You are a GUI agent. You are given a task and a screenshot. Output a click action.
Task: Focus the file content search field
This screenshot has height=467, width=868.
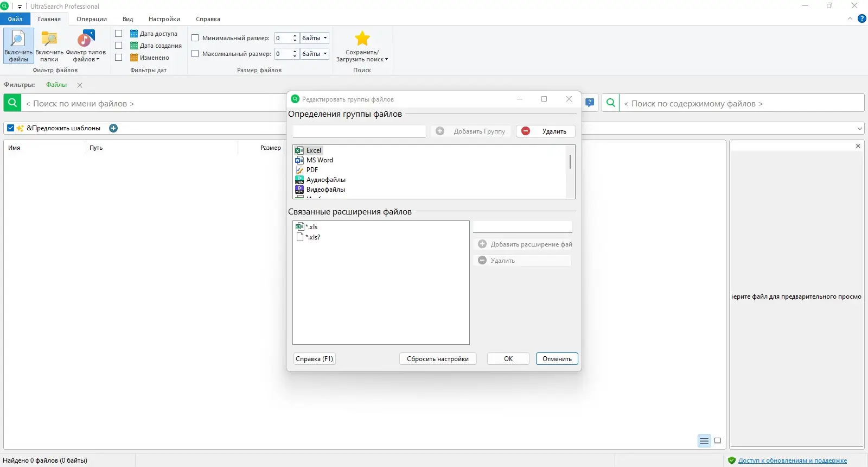pyautogui.click(x=742, y=103)
